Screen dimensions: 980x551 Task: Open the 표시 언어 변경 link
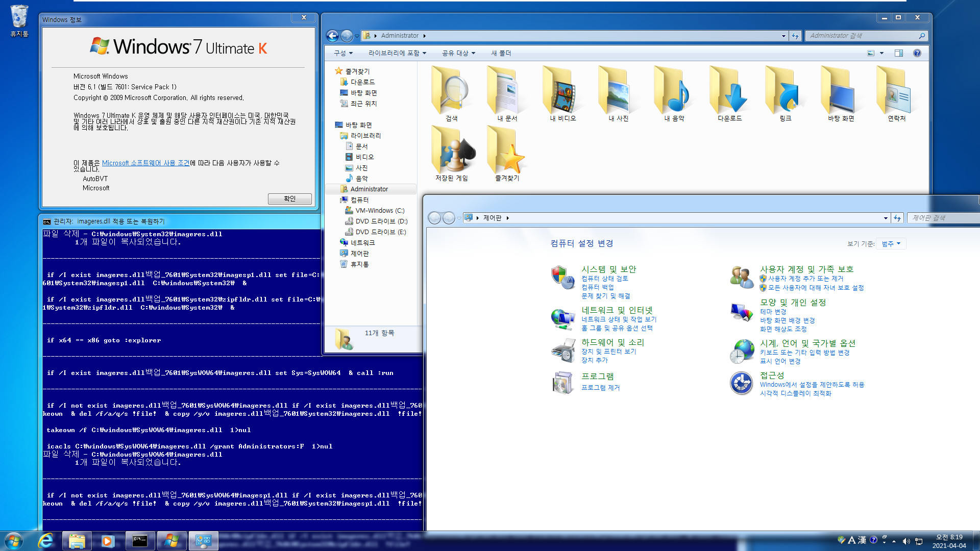click(x=780, y=361)
